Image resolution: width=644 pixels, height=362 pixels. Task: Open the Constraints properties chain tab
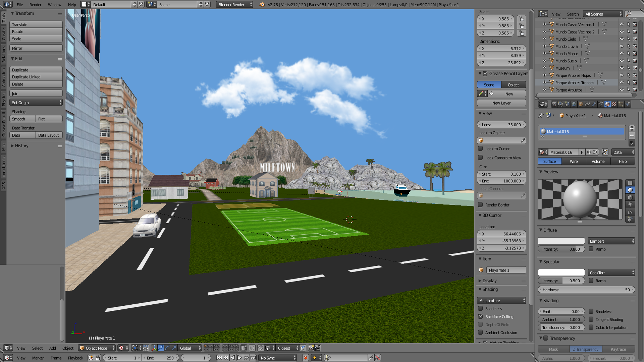(587, 104)
